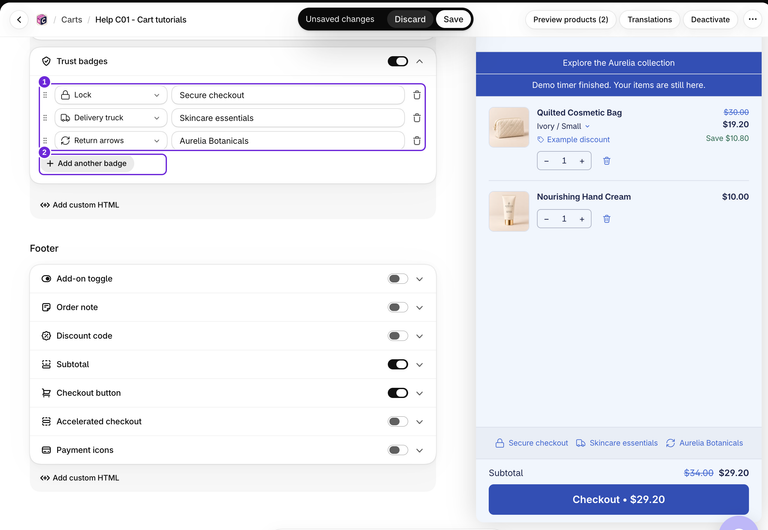
Task: Disable the Trust badges switch
Action: (398, 61)
